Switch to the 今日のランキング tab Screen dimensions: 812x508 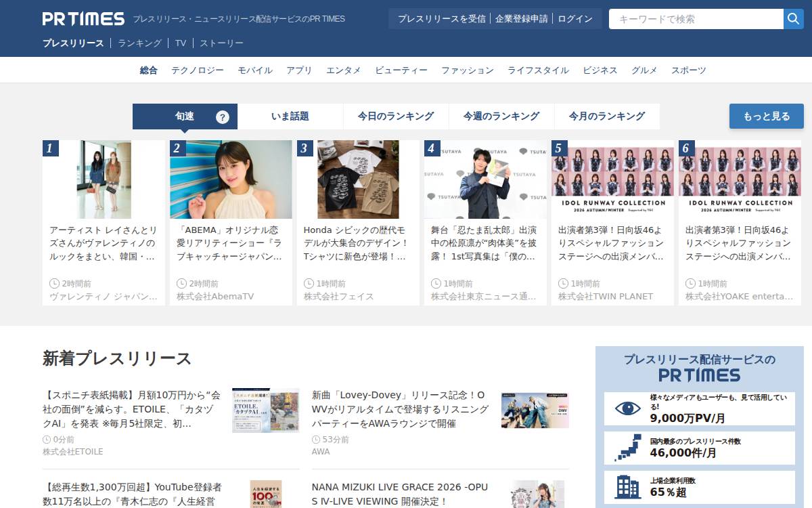click(x=396, y=117)
